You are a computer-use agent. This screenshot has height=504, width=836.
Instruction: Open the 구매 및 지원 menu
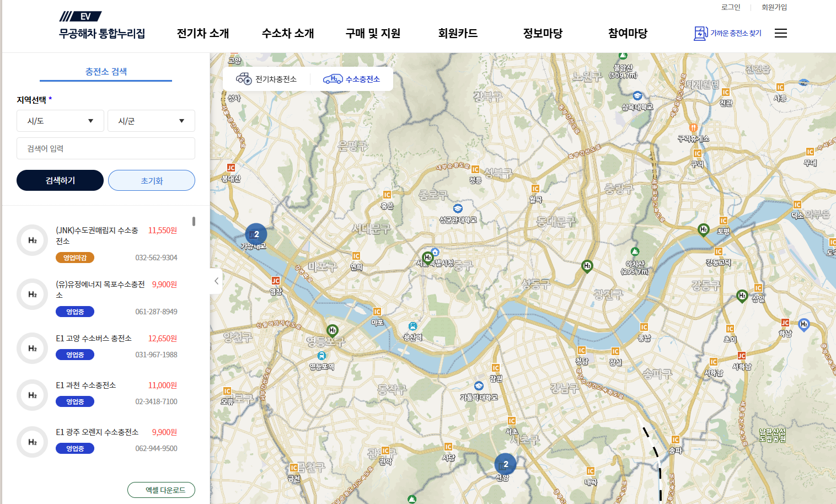372,33
